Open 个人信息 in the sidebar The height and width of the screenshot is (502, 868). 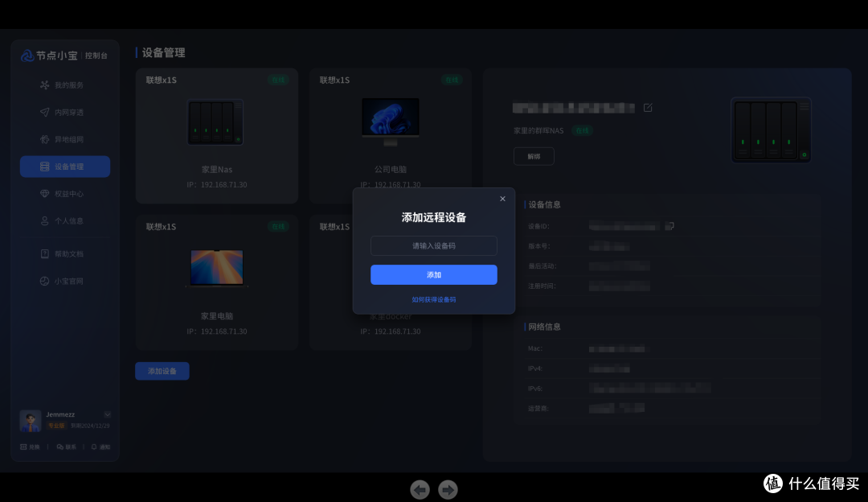[x=62, y=220]
